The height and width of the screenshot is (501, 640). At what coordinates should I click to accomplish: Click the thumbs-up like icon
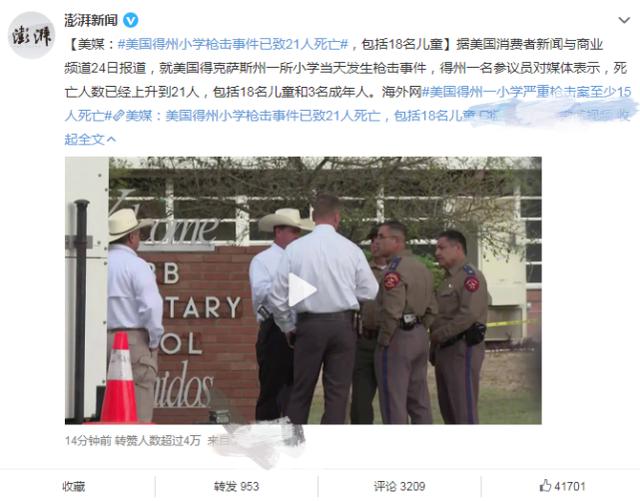click(x=545, y=485)
